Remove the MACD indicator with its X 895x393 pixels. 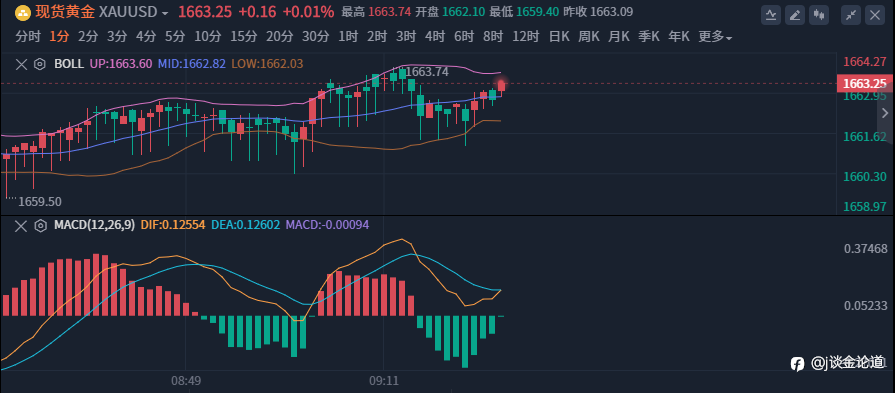coord(21,225)
